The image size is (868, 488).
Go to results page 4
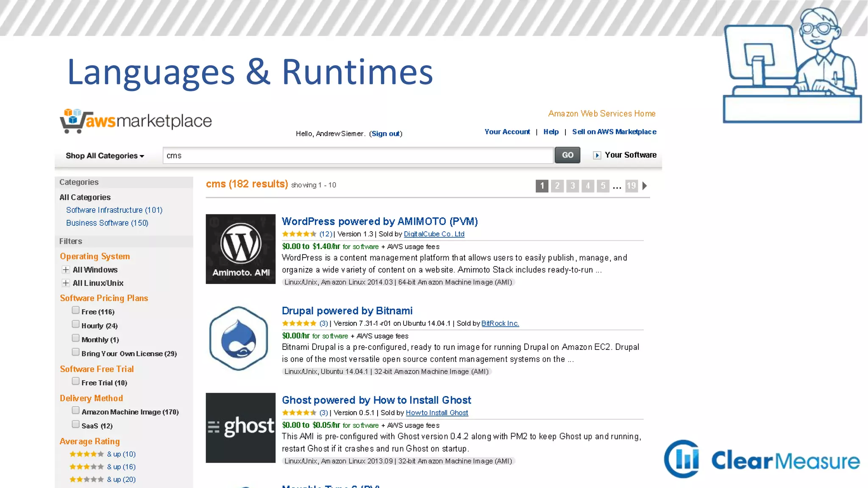(588, 186)
